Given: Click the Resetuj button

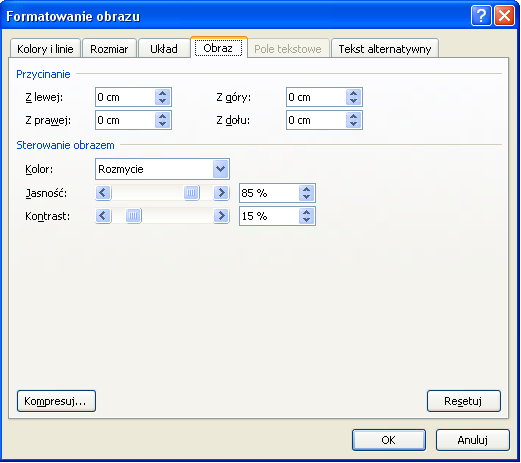Looking at the screenshot, I should (464, 401).
